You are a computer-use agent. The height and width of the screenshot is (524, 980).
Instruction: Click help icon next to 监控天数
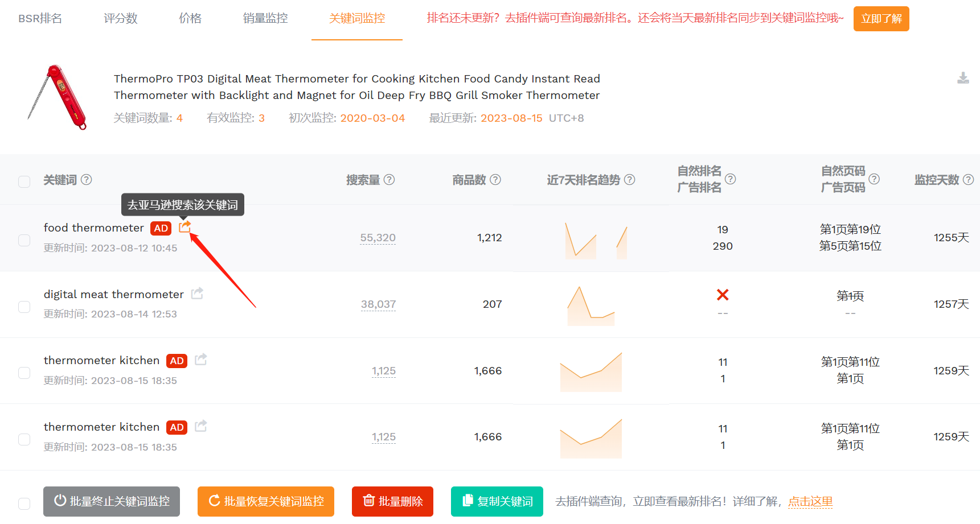click(x=968, y=180)
